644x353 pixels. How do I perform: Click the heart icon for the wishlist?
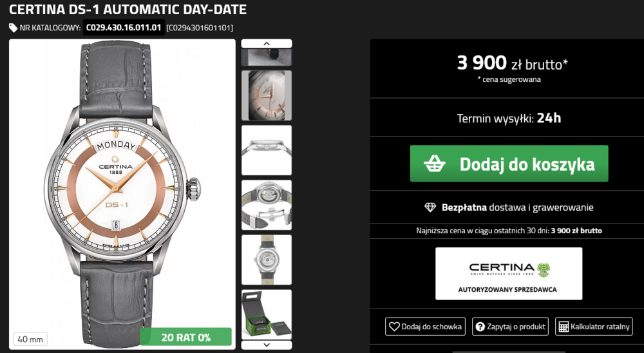pos(393,327)
